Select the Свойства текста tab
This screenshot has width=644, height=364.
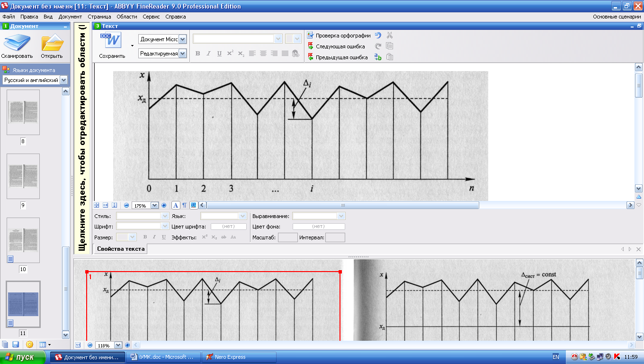(121, 249)
